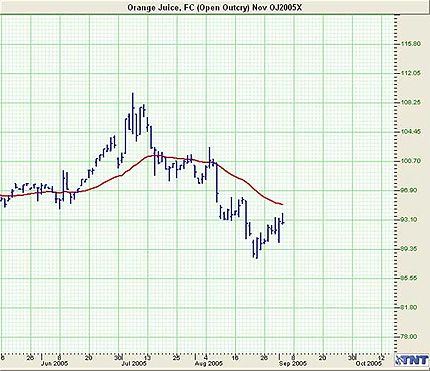Click the 13 date label in July

point(148,357)
